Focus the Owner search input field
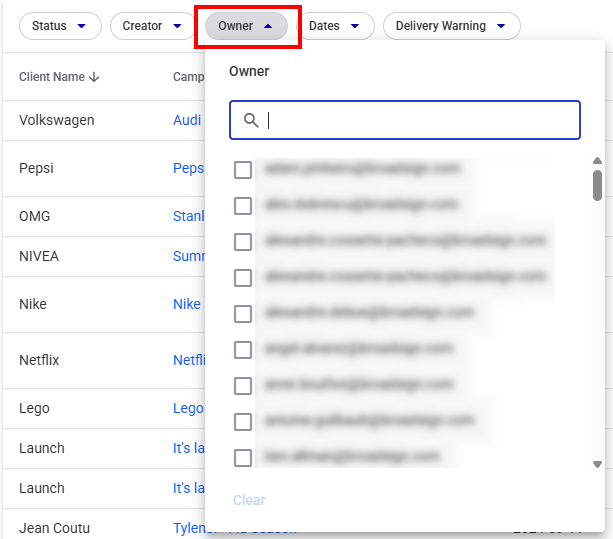 pyautogui.click(x=420, y=120)
